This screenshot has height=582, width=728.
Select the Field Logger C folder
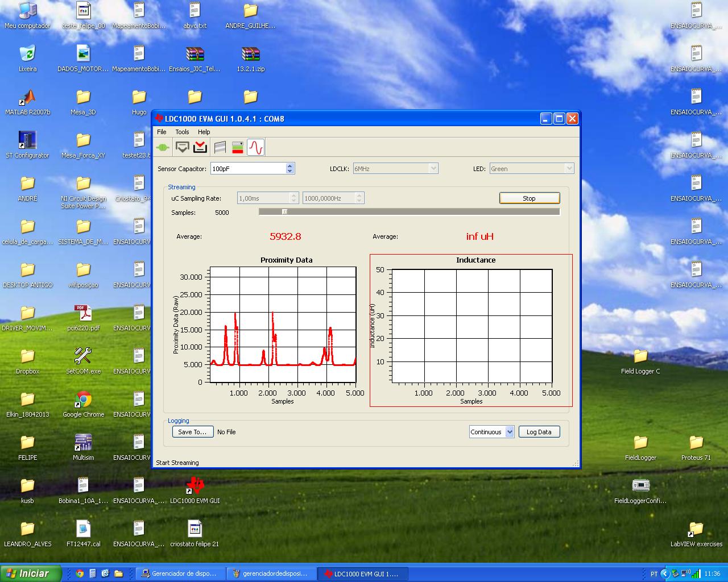tap(640, 362)
